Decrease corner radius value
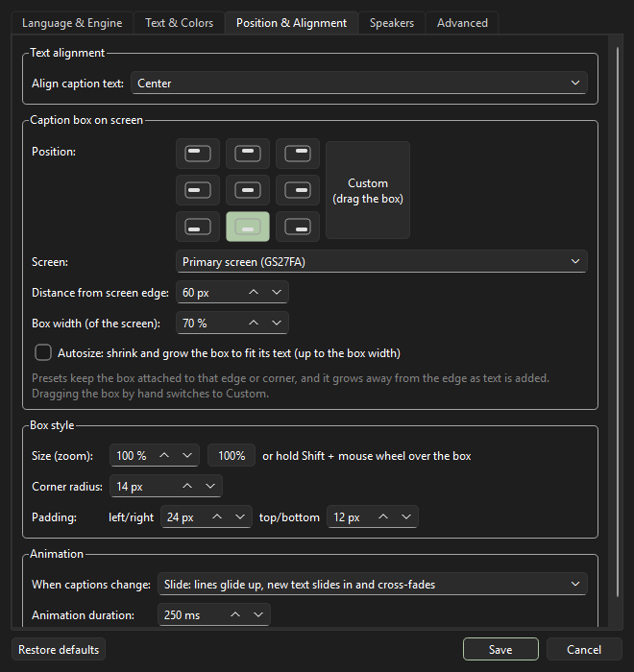634x672 pixels. (x=210, y=486)
